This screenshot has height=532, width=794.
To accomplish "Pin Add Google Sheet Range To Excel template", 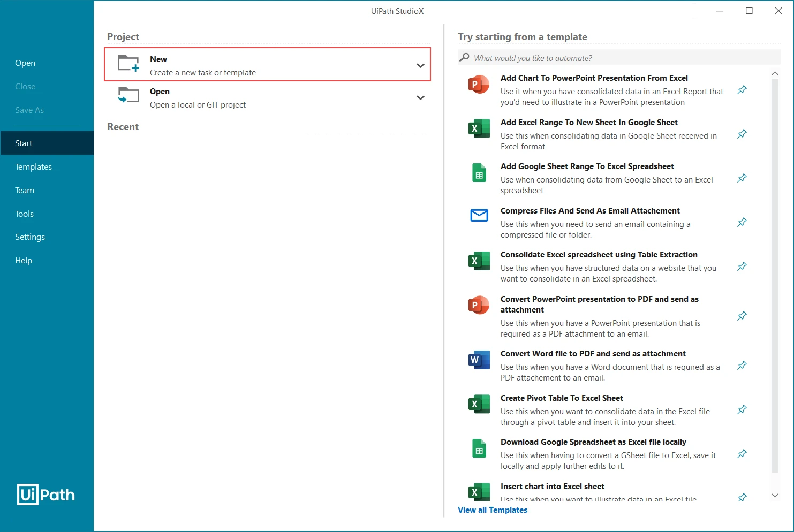I will pos(742,178).
